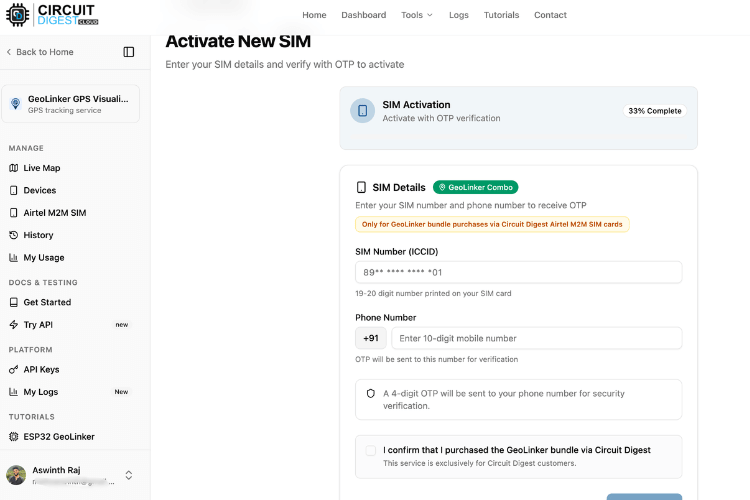Click the Back to Home arrow icon
The height and width of the screenshot is (500, 750).
click(9, 52)
